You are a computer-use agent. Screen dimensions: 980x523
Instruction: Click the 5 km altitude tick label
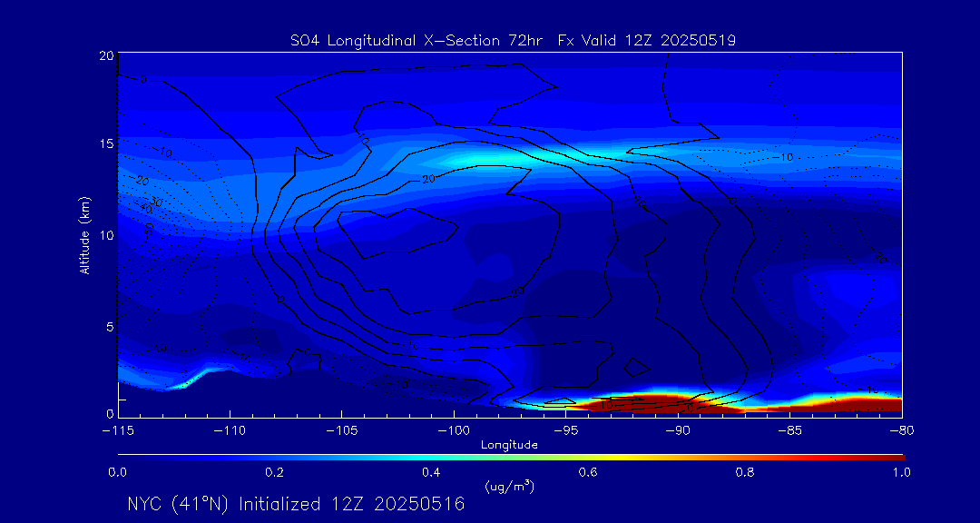pyautogui.click(x=108, y=326)
